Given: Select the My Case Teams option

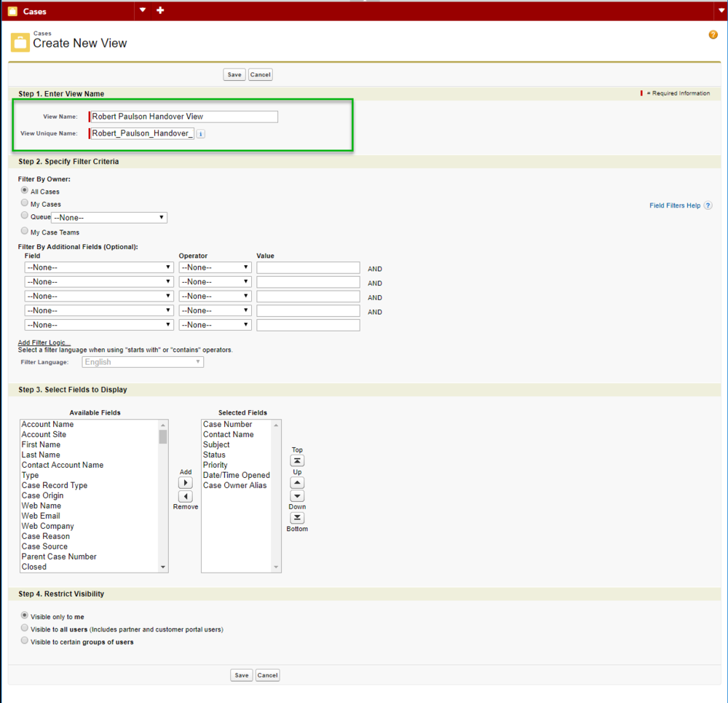Looking at the screenshot, I should (x=25, y=231).
